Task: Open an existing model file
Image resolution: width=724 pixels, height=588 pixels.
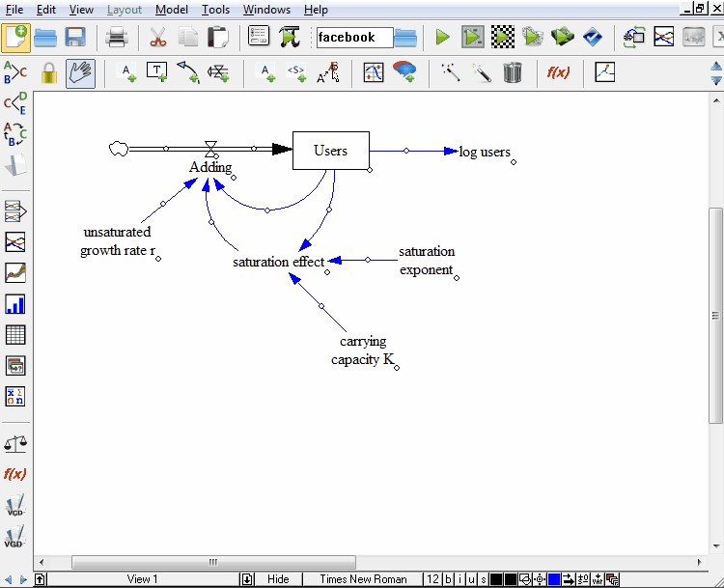Action: tap(45, 38)
